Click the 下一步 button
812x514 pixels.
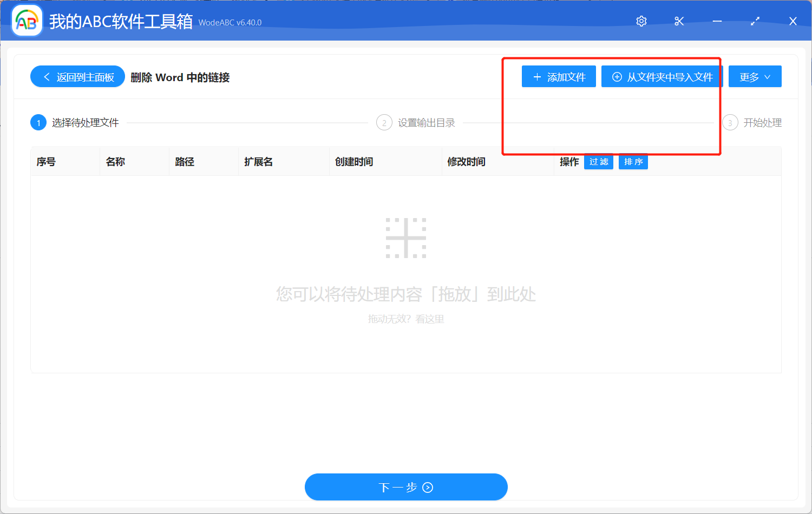(406, 487)
